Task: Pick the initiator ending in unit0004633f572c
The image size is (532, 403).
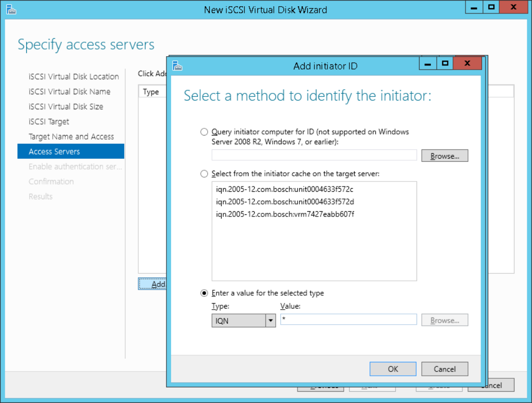Action: [x=285, y=190]
